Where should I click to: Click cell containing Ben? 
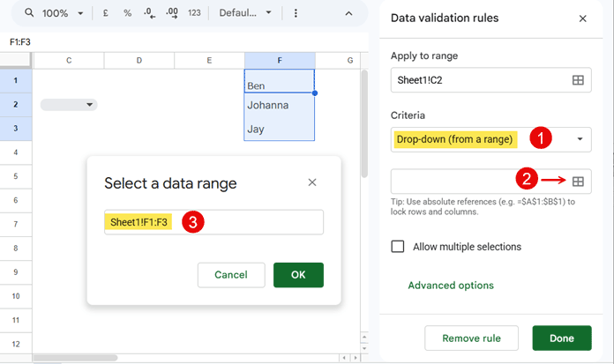pos(279,81)
